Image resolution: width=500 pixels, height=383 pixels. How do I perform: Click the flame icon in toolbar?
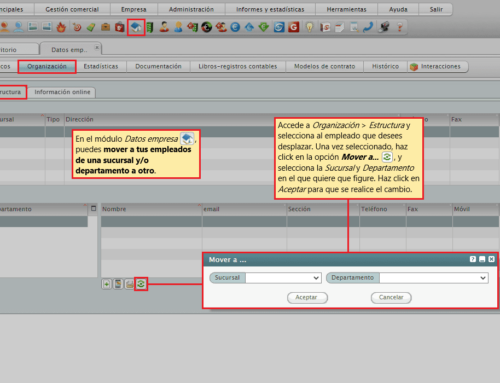tap(61, 27)
